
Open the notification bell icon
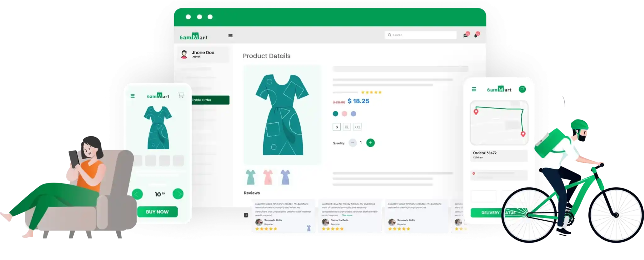click(x=476, y=35)
